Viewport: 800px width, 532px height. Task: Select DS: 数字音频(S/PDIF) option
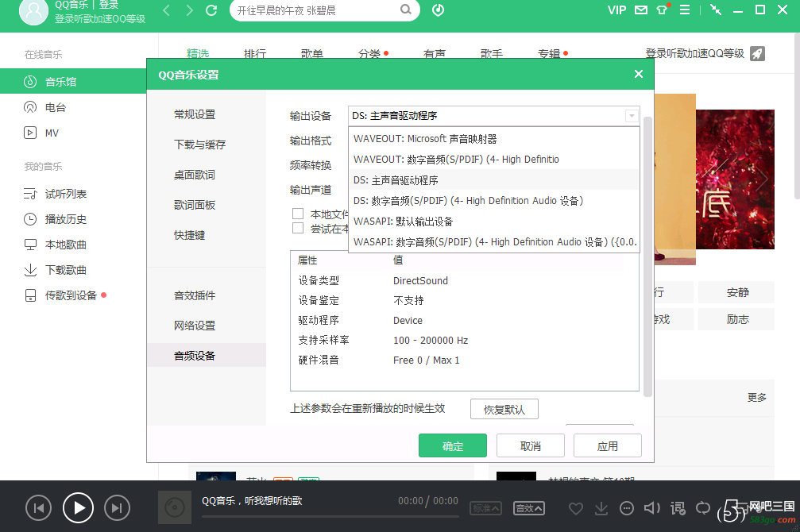click(493, 200)
